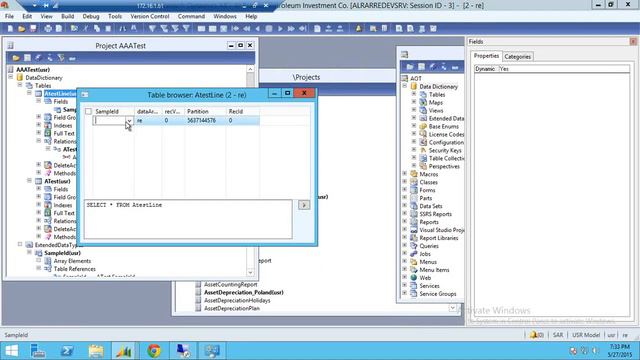640x360 pixels.
Task: Select the Jobs node in AOT tree
Action: pos(425,254)
